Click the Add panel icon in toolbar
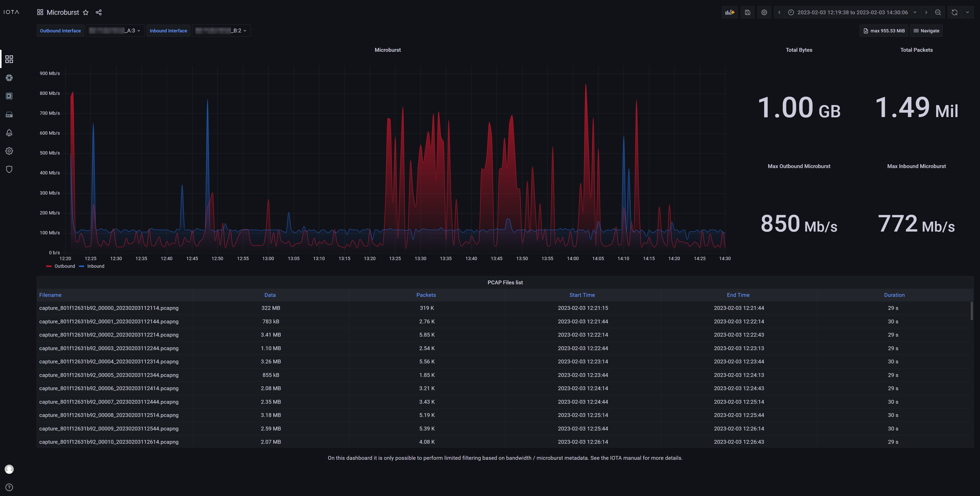The height and width of the screenshot is (496, 980). (x=729, y=12)
